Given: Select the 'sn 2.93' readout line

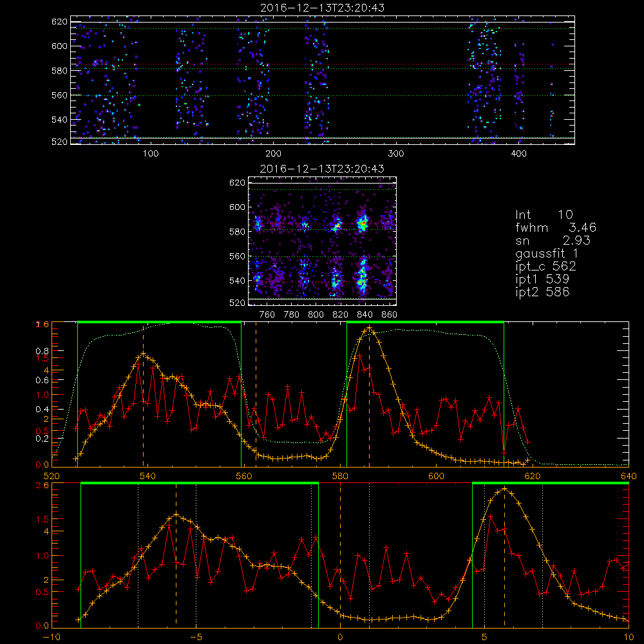Looking at the screenshot, I should coord(553,240).
